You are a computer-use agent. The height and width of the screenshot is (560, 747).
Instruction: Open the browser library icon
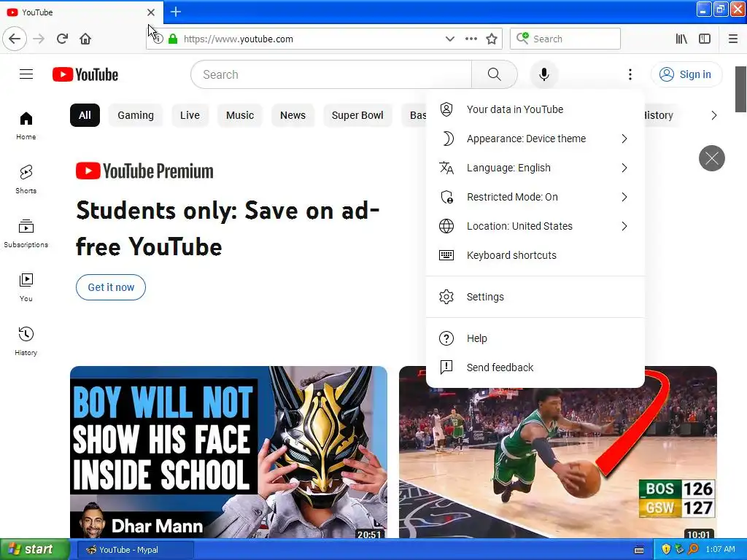coord(682,39)
